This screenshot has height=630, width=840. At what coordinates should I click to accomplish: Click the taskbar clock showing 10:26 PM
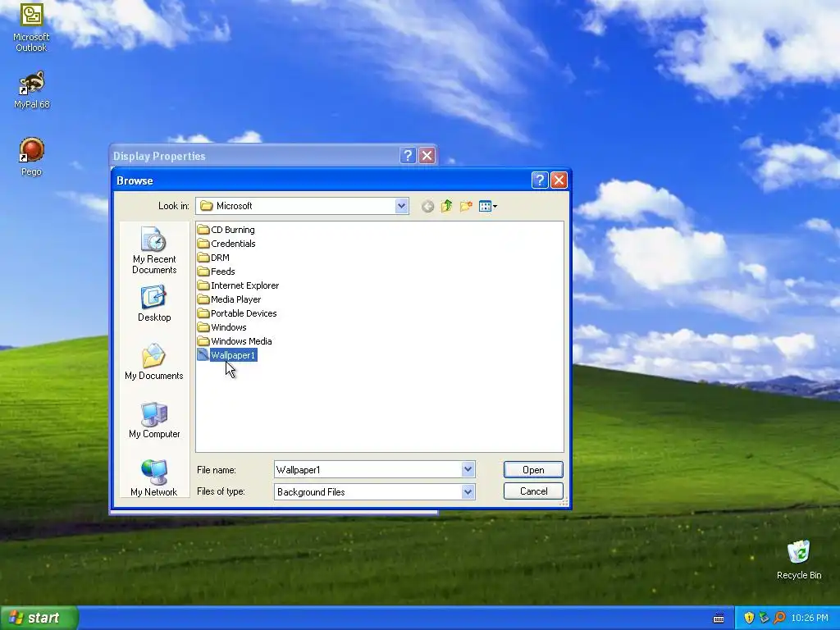(x=810, y=619)
